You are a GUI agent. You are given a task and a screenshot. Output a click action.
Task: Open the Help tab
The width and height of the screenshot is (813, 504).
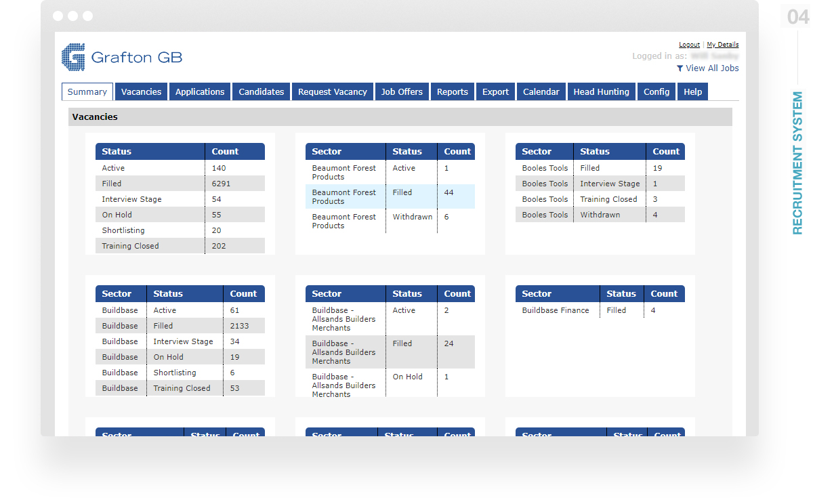(x=693, y=92)
